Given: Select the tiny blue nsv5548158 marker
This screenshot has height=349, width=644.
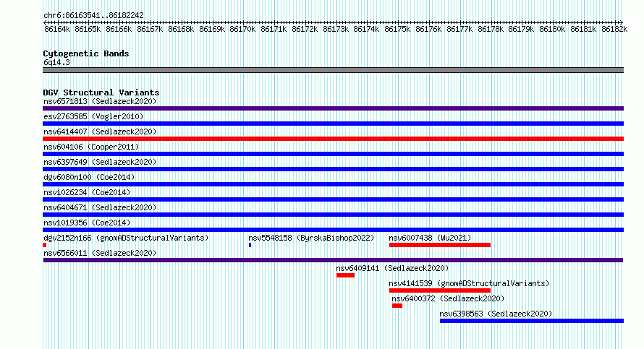Looking at the screenshot, I should (x=250, y=245).
